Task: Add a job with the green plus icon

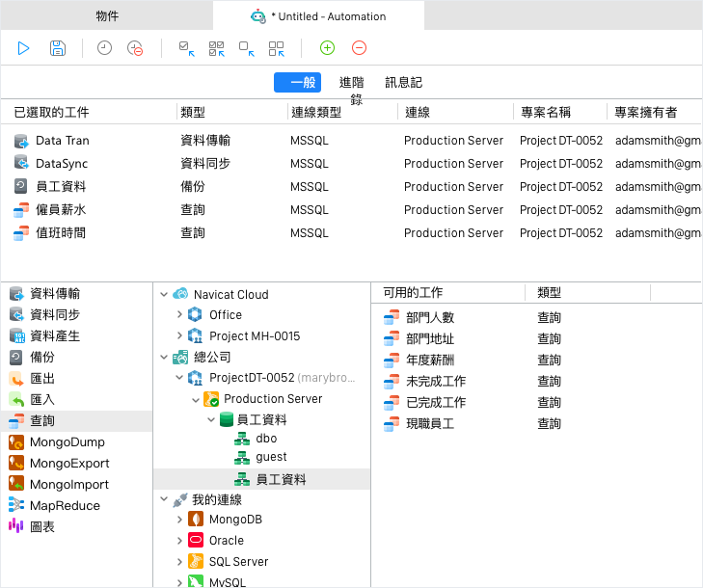Action: (x=327, y=48)
